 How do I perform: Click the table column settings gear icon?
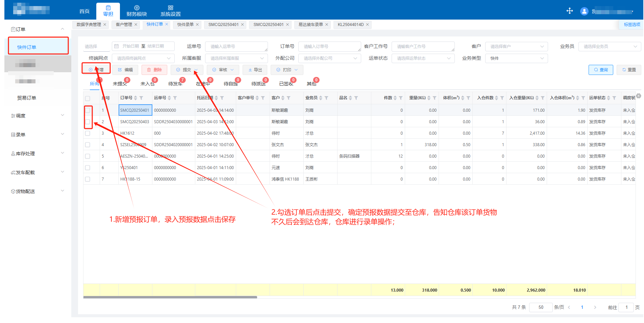click(638, 96)
